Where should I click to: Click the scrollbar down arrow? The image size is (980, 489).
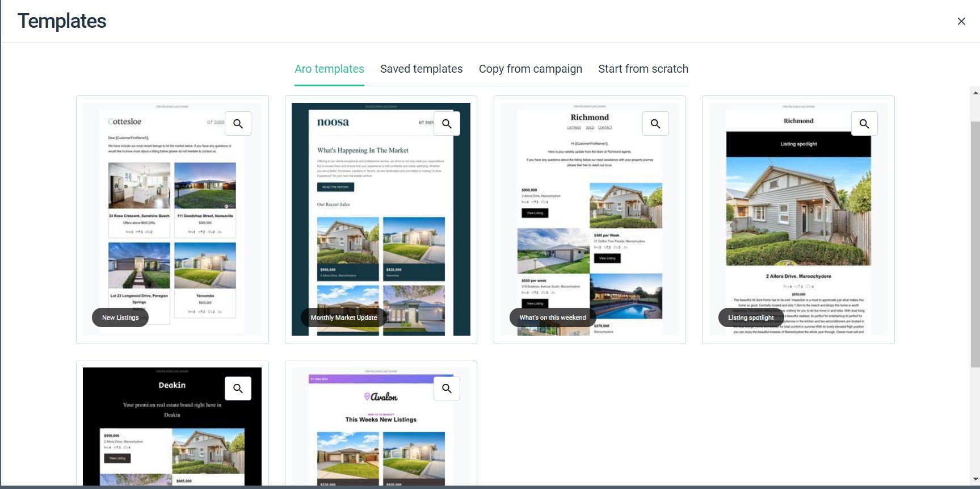click(975, 480)
